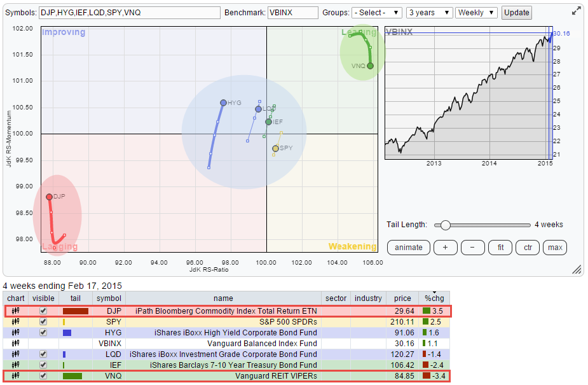The height and width of the screenshot is (385, 588).
Task: Expand the 3 years period dropdown
Action: click(x=429, y=13)
